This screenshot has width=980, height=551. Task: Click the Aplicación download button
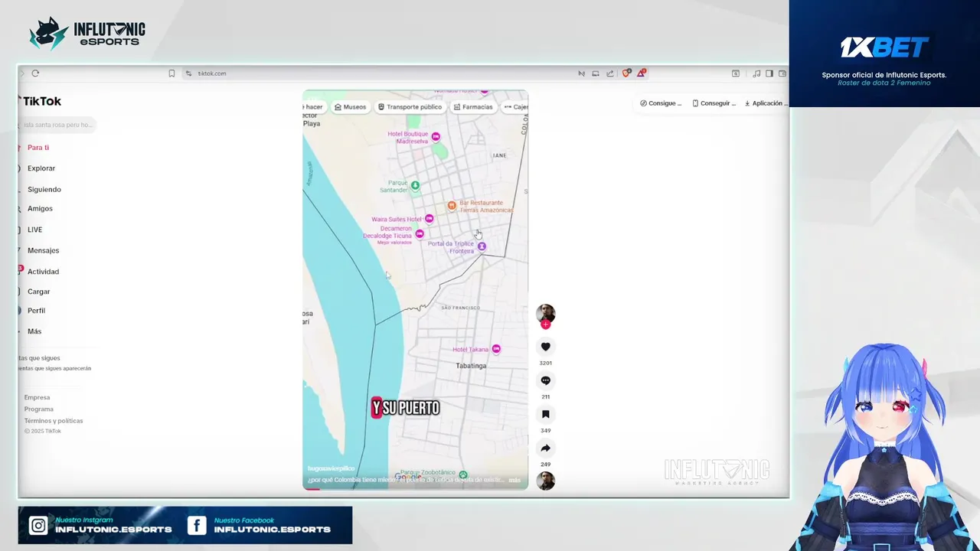click(x=765, y=103)
